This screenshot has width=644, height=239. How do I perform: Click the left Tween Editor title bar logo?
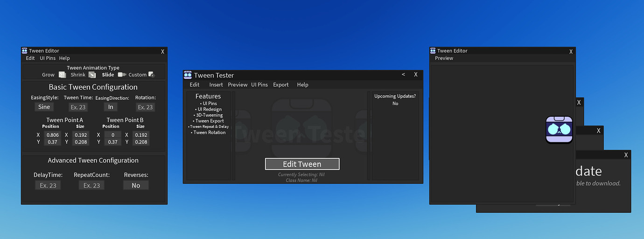25,51
